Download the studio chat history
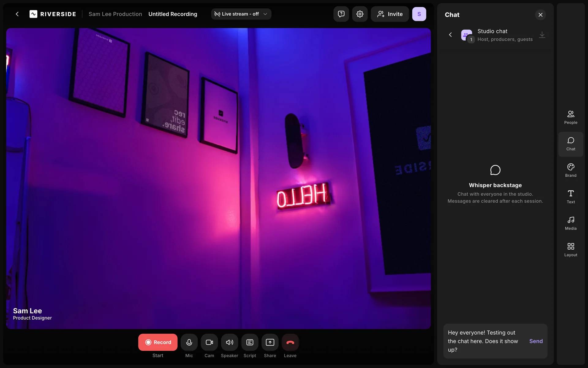This screenshot has width=588, height=368. click(x=542, y=35)
